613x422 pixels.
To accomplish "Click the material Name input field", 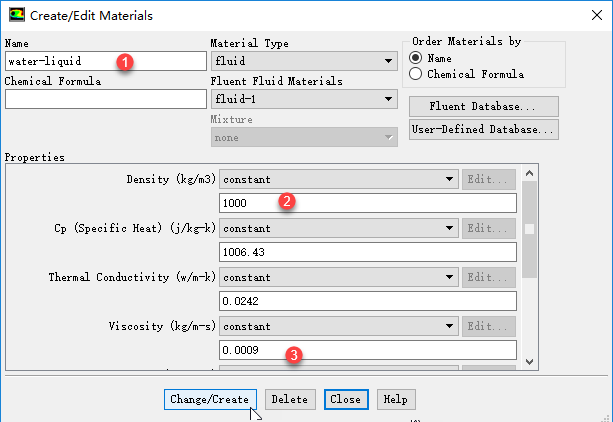I will click(x=105, y=62).
